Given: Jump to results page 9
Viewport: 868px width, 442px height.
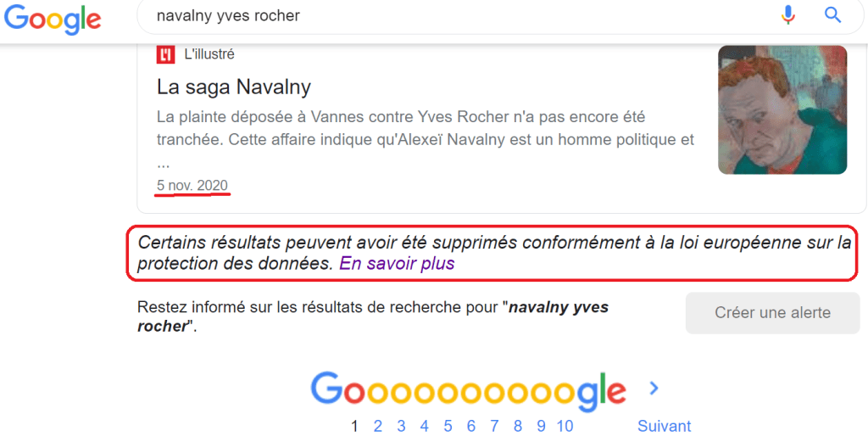Looking at the screenshot, I should [x=541, y=426].
